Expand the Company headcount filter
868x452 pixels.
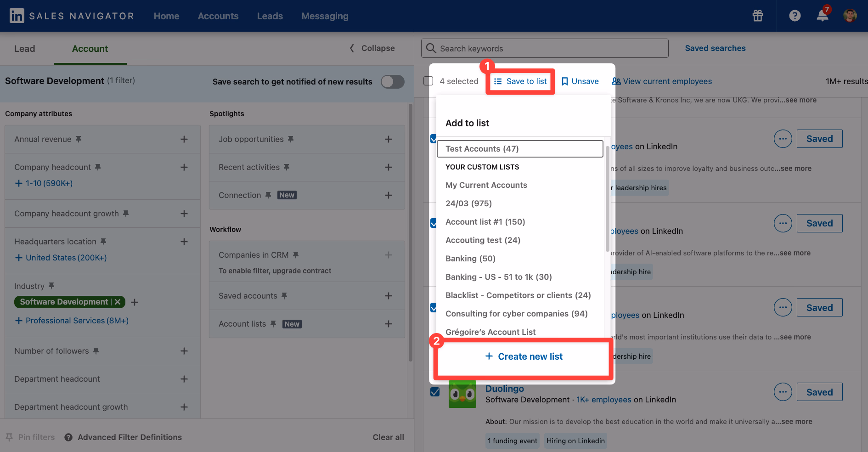[x=184, y=167]
